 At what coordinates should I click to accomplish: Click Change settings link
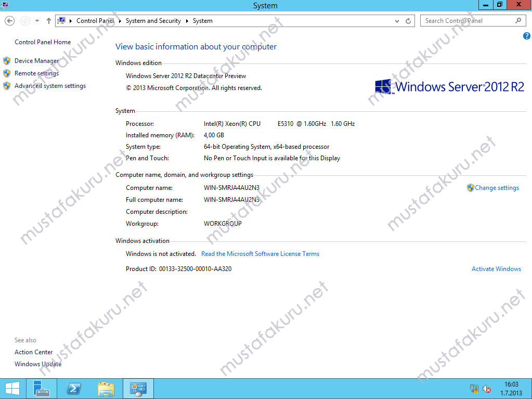click(x=497, y=188)
